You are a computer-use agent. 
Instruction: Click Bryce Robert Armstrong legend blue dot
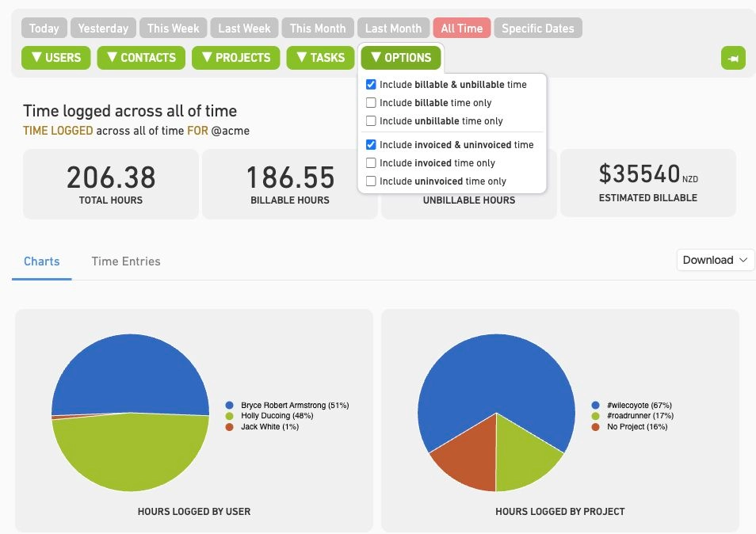pyautogui.click(x=230, y=406)
